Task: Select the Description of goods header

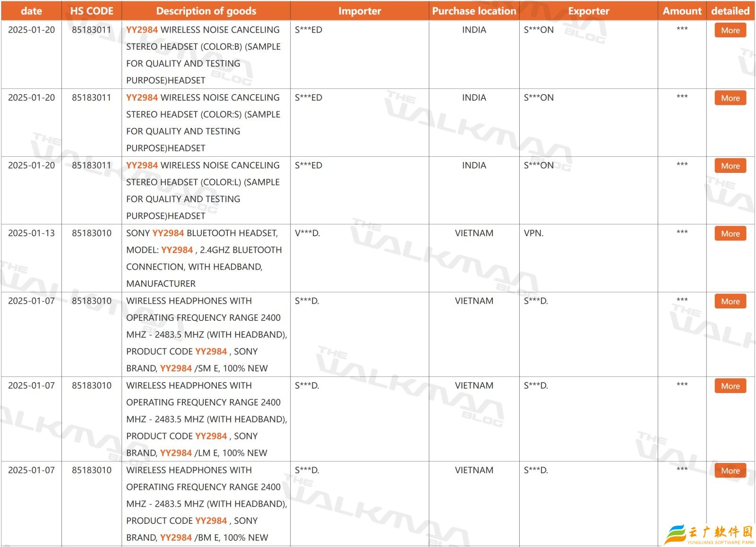Action: tap(206, 11)
